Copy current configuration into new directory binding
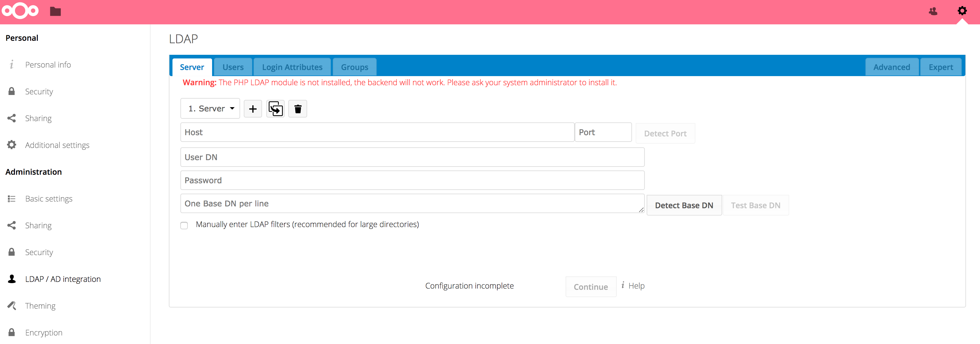This screenshot has height=344, width=980. click(275, 109)
